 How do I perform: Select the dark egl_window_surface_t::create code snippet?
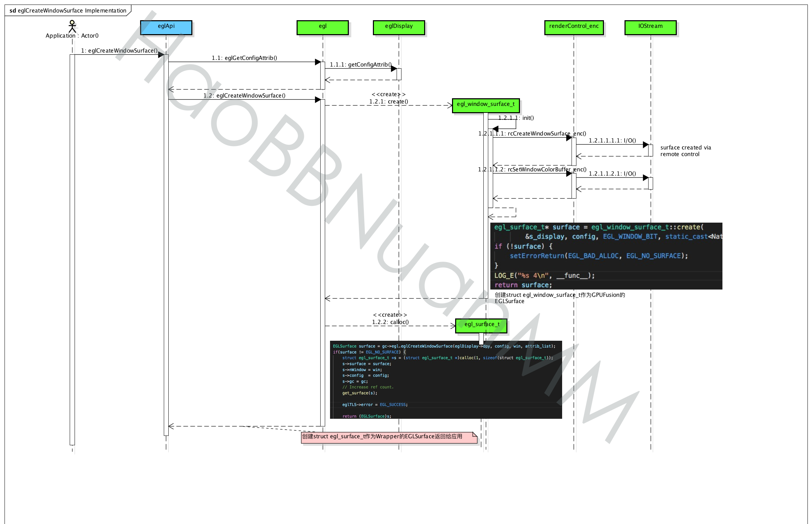pos(607,255)
